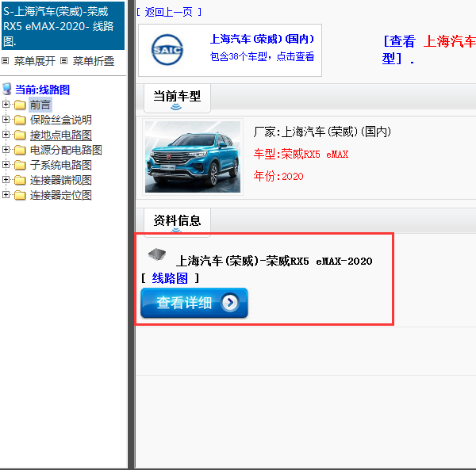Select 连接器端视图 in the tree
The image size is (476, 470).
[x=61, y=181]
